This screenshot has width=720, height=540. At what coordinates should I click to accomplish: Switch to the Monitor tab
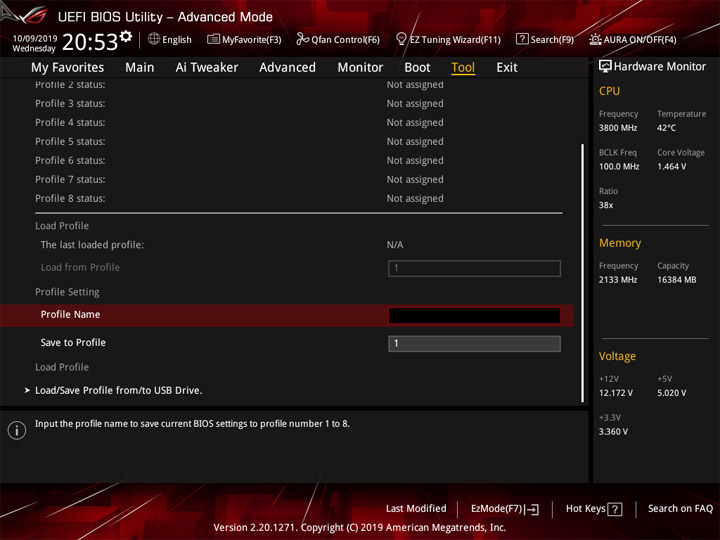click(x=360, y=68)
